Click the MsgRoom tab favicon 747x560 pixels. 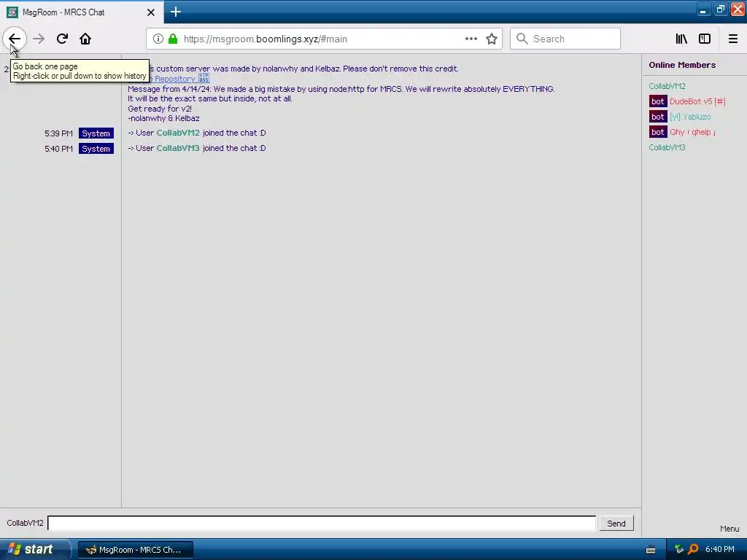tap(12, 12)
